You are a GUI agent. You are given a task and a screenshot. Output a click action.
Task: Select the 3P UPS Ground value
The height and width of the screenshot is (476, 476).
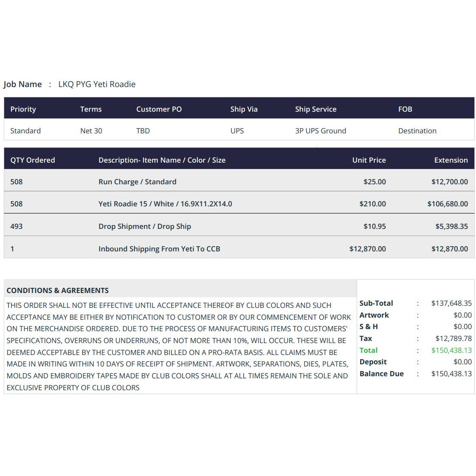[321, 131]
